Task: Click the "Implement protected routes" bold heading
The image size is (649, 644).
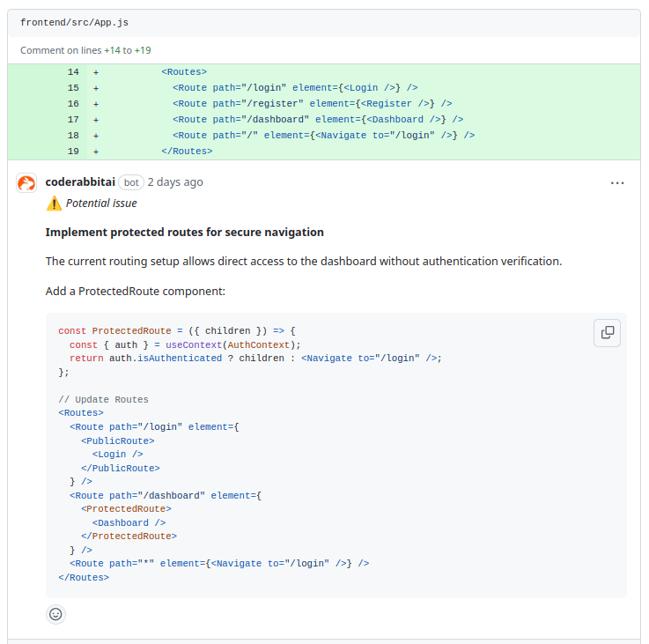Action: 185,233
